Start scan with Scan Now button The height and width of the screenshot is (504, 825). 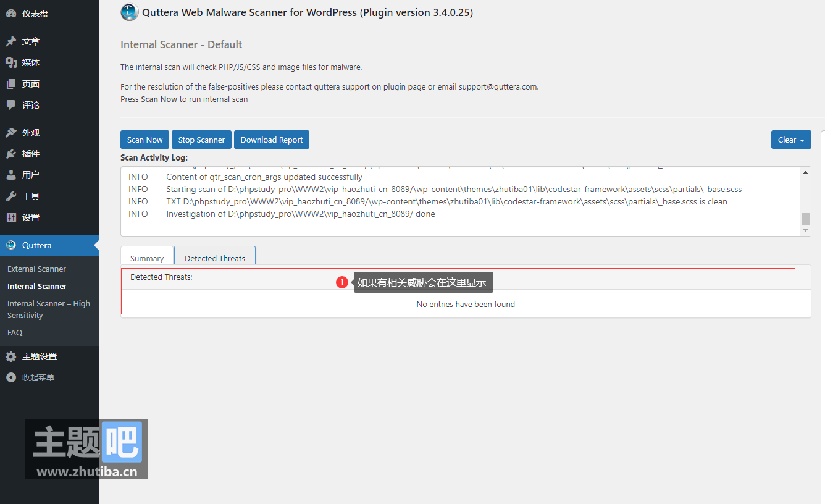click(x=145, y=140)
